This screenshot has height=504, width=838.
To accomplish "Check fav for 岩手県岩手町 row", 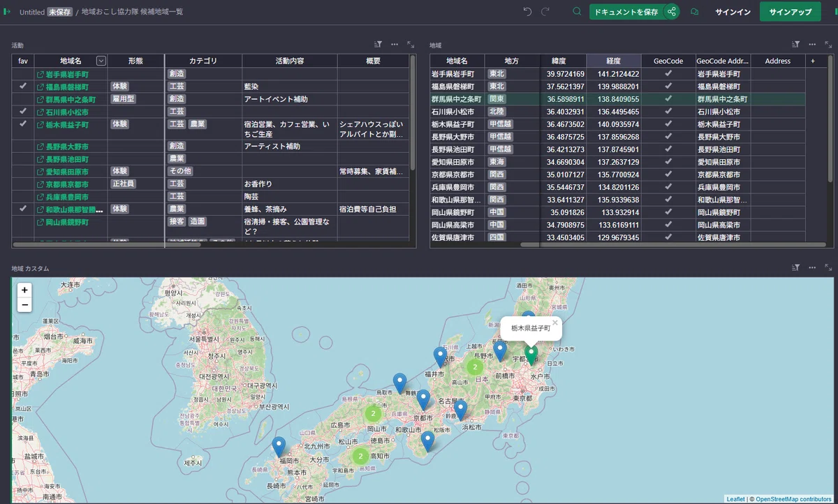I will 23,74.
